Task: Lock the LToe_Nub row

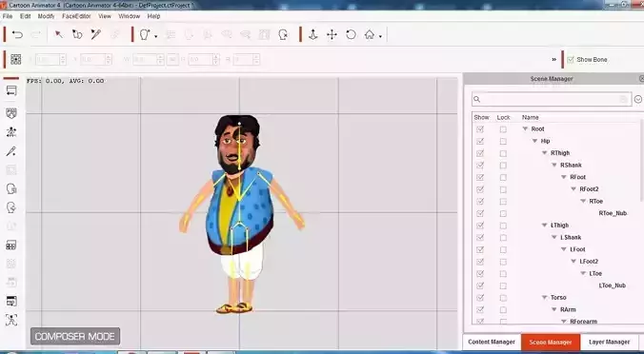Action: pyautogui.click(x=503, y=285)
